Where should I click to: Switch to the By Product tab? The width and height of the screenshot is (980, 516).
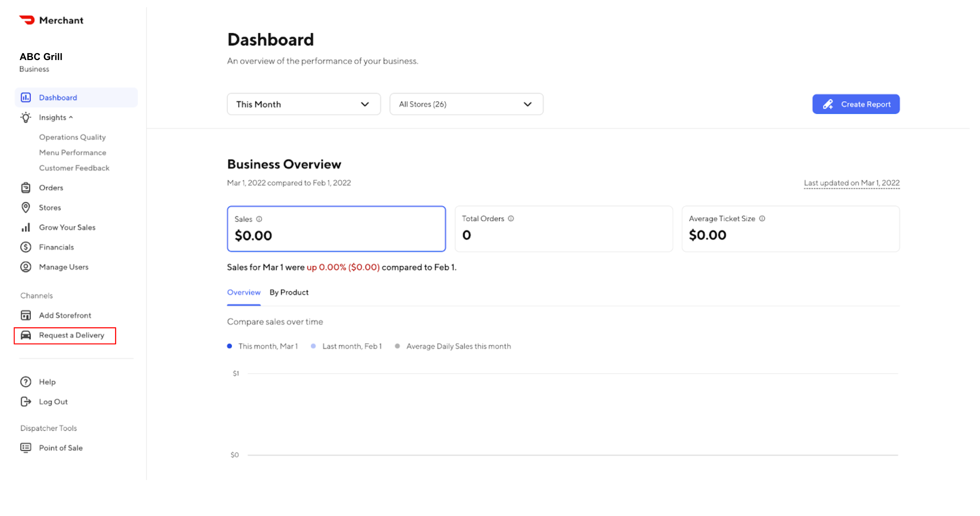coord(289,292)
